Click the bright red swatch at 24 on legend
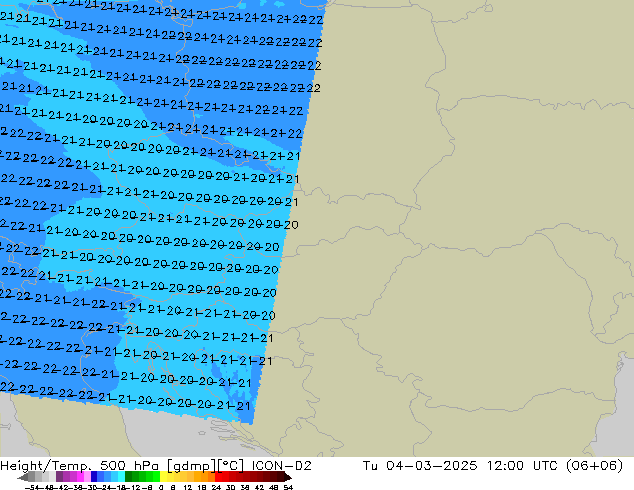Viewport: 634px width, 490px height. click(x=218, y=477)
